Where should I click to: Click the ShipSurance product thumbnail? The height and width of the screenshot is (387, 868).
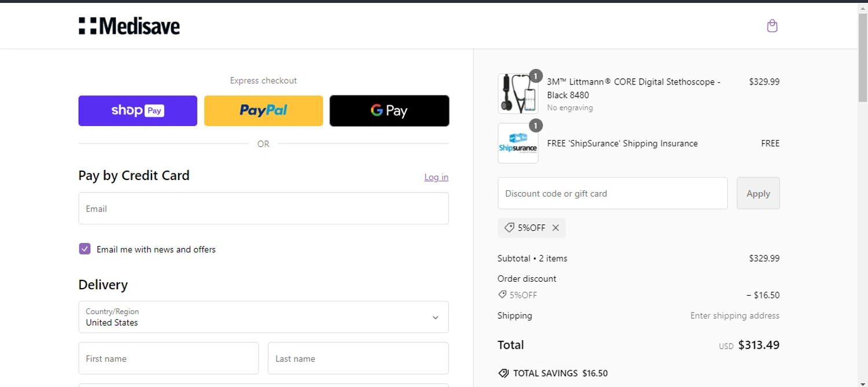coord(518,143)
